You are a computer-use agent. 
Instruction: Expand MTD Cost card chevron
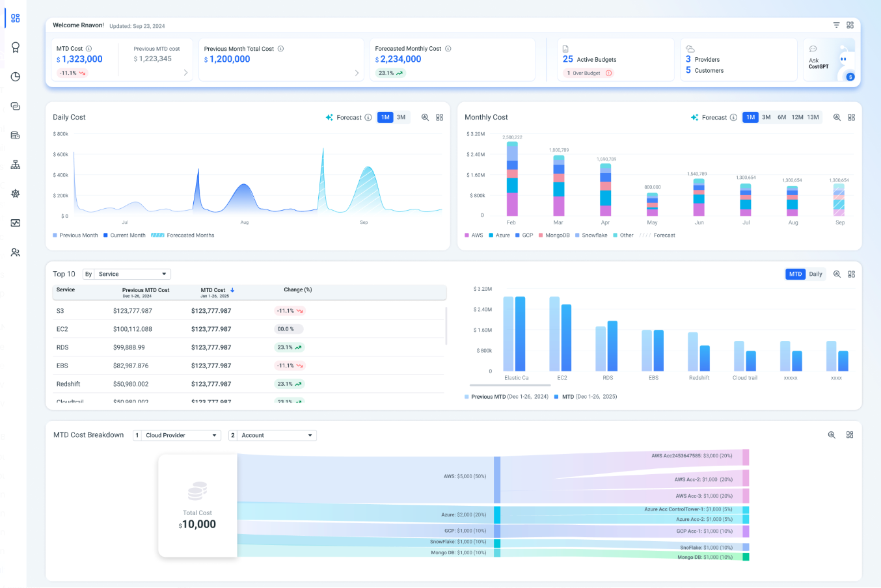point(185,73)
